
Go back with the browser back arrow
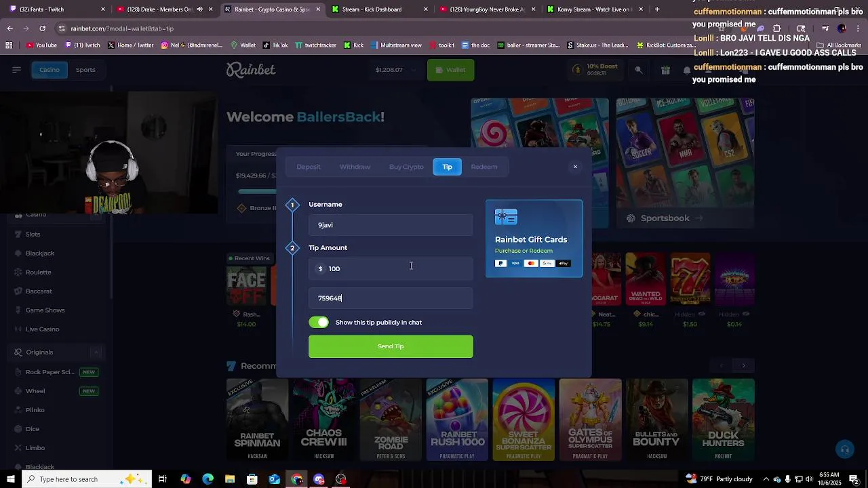[x=9, y=28]
